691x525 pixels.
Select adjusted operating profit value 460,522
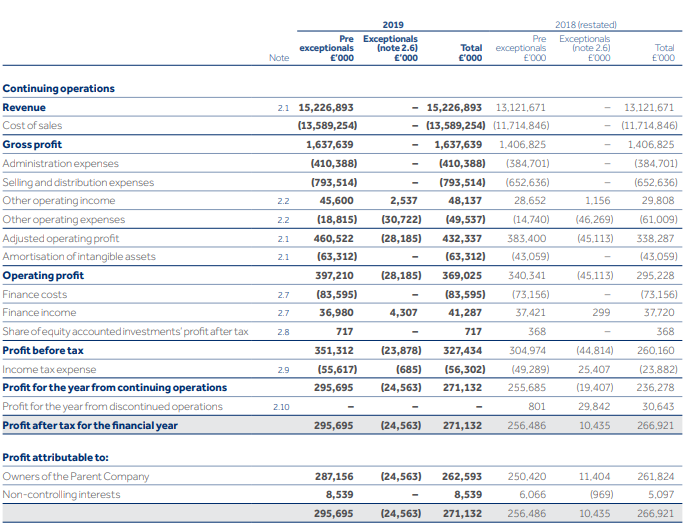click(334, 238)
